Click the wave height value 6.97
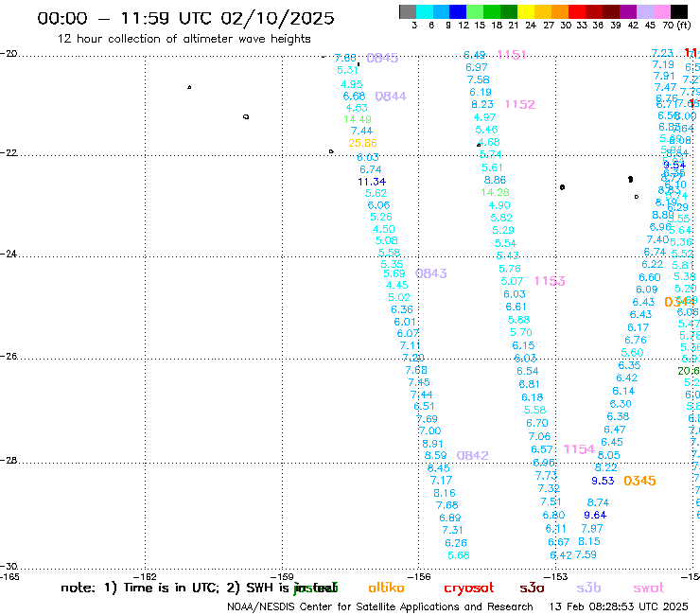The height and width of the screenshot is (615, 700). click(x=477, y=67)
